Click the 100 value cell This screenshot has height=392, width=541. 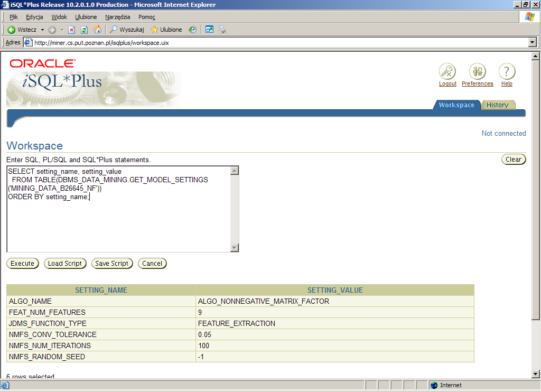[335, 346]
